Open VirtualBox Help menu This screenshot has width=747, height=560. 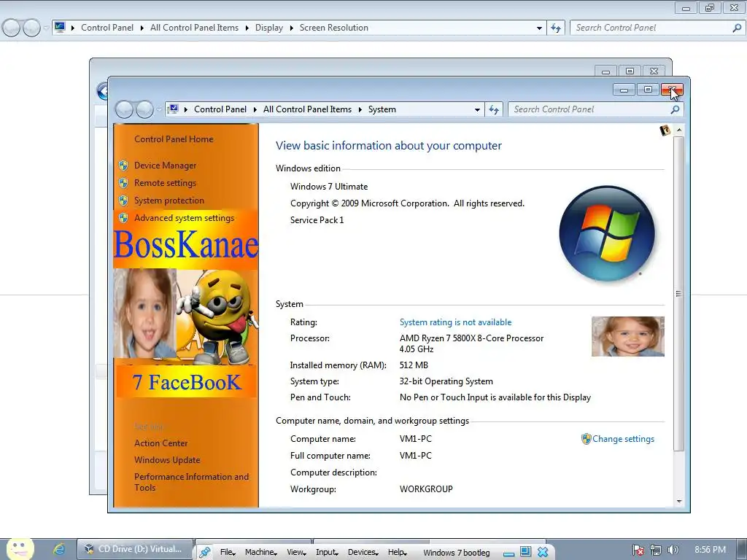click(x=397, y=553)
